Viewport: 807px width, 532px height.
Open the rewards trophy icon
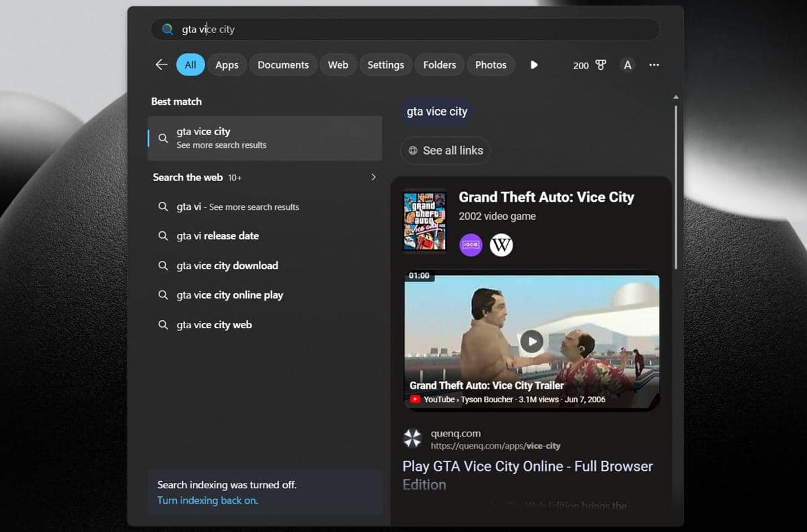[x=601, y=65]
